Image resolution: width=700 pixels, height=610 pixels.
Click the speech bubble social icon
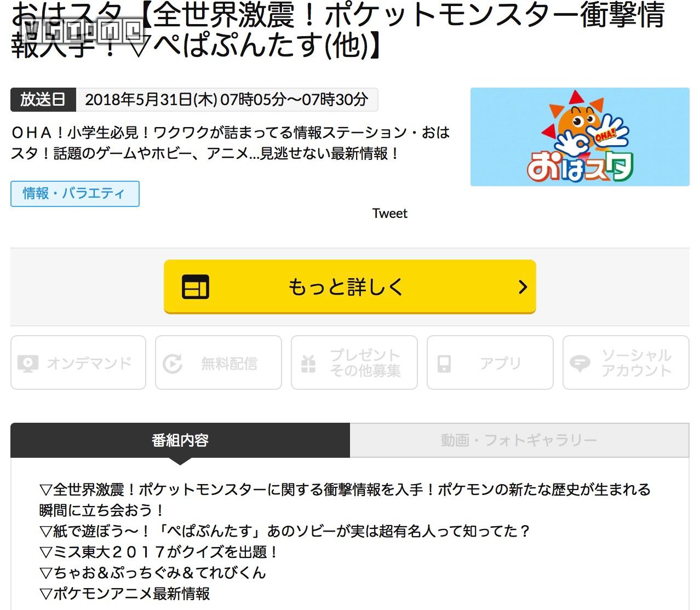(580, 364)
